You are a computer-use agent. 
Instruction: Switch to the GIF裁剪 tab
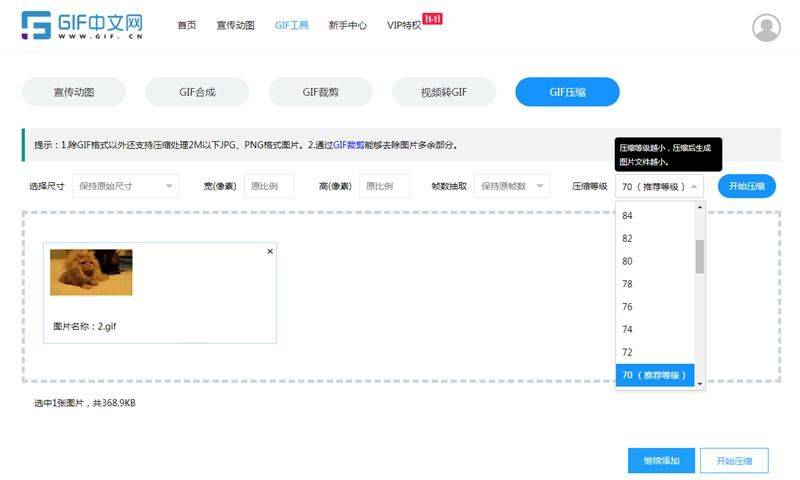(x=321, y=92)
